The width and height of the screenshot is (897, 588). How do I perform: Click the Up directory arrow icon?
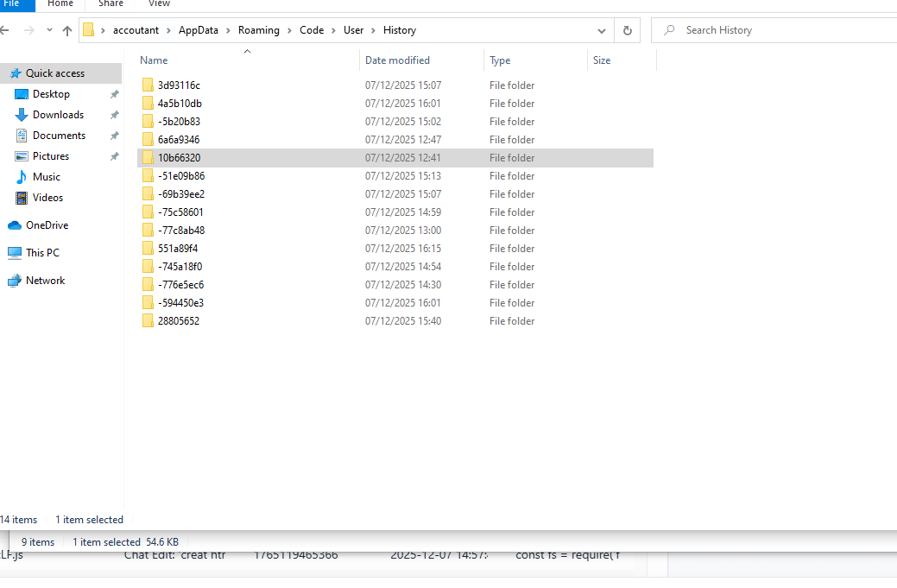pyautogui.click(x=67, y=30)
